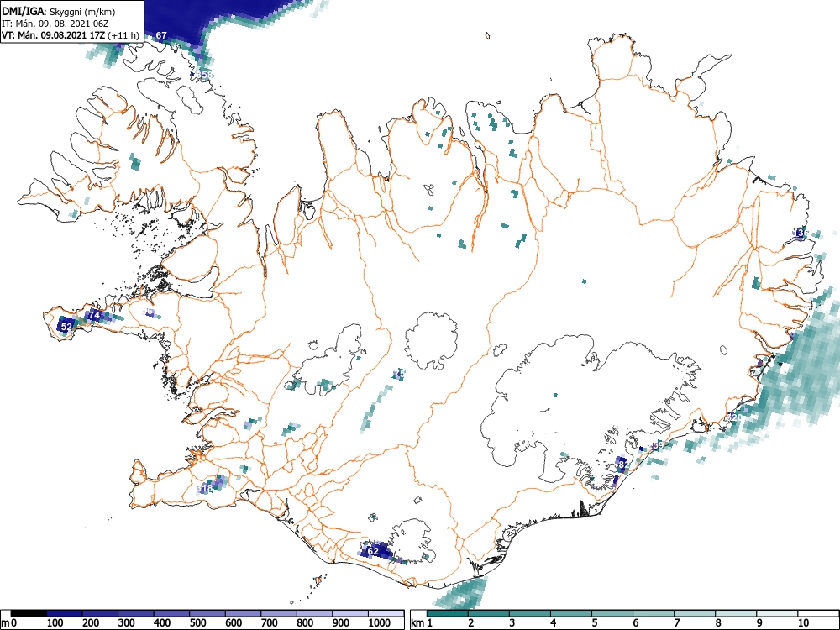The width and height of the screenshot is (840, 630).
Task: Click the visibility value '52' on map
Action: 66,326
